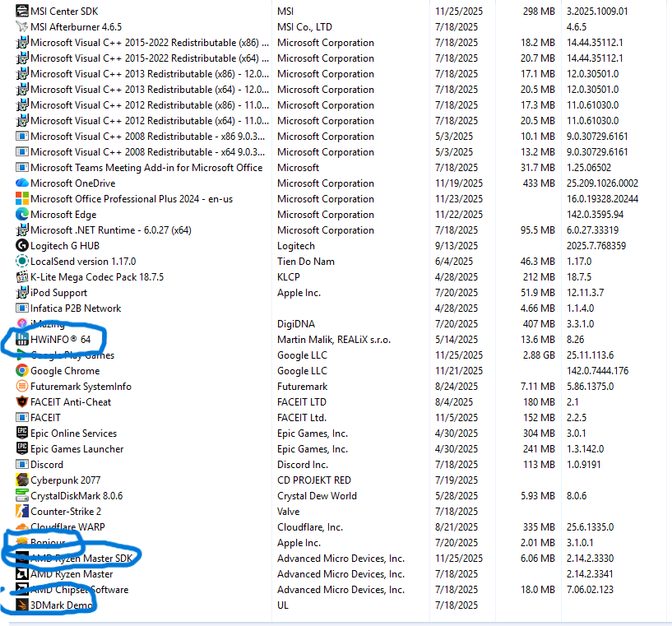The image size is (672, 626).
Task: Select Microsoft Visual C++ 2008 Redistributable x64
Action: (148, 152)
